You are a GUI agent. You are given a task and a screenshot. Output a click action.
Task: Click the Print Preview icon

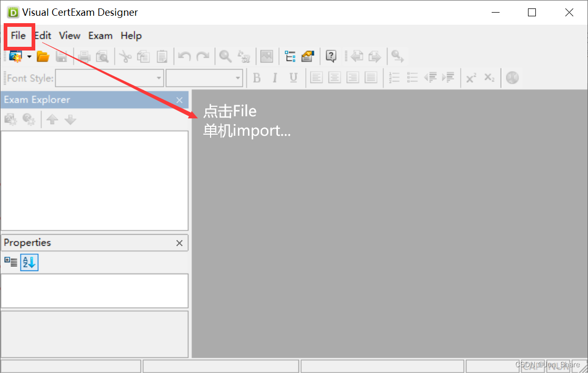[x=102, y=57]
